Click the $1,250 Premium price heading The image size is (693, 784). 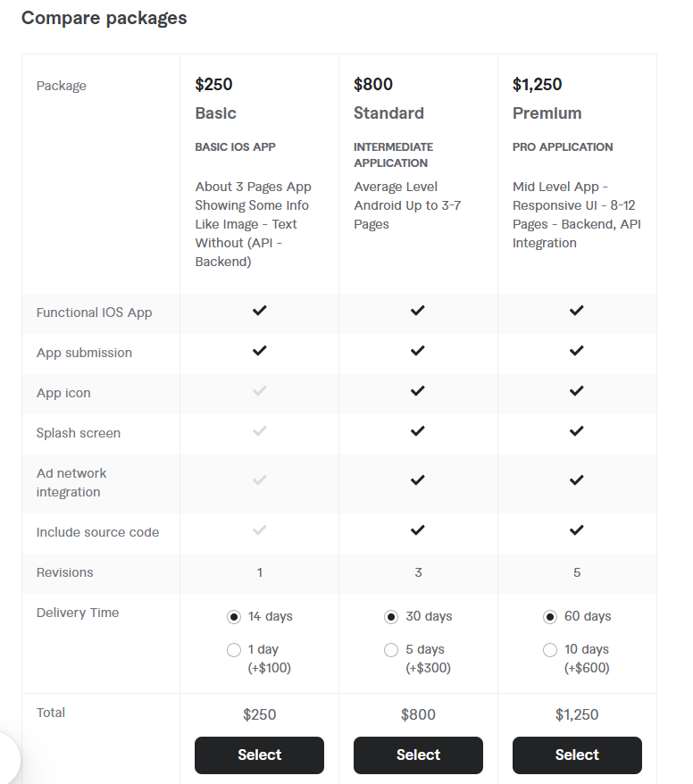537,84
